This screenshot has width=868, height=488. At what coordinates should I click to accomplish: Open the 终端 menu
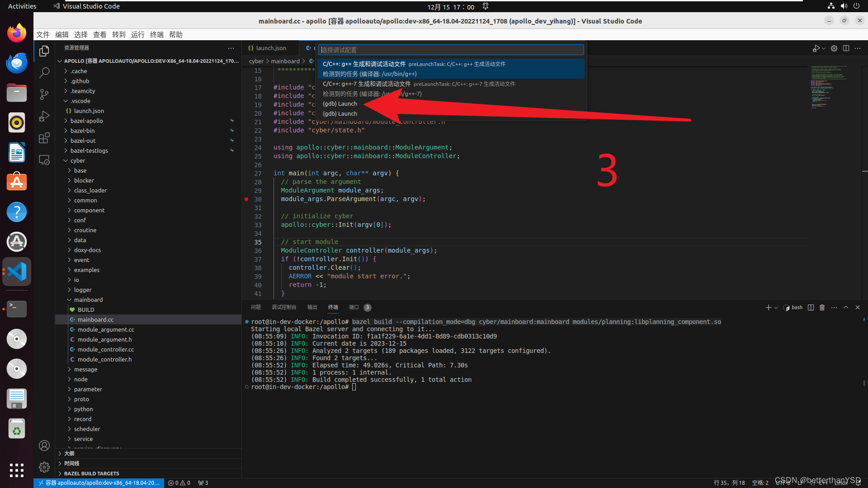pos(157,35)
